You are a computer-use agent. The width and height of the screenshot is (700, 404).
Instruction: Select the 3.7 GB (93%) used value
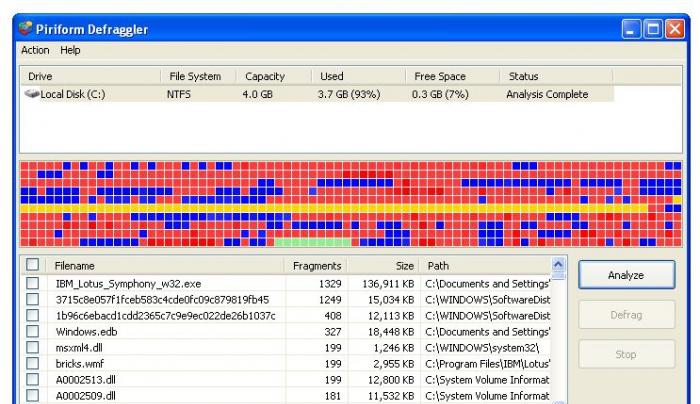(x=349, y=94)
